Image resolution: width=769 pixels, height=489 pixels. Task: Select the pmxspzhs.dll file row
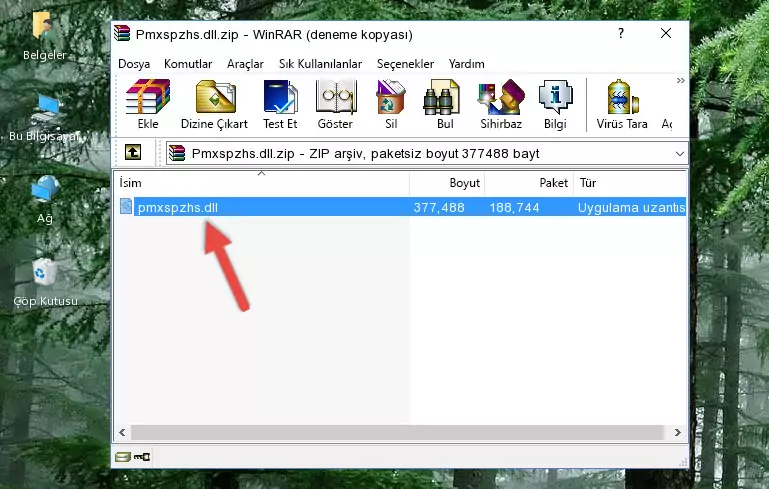click(x=401, y=207)
